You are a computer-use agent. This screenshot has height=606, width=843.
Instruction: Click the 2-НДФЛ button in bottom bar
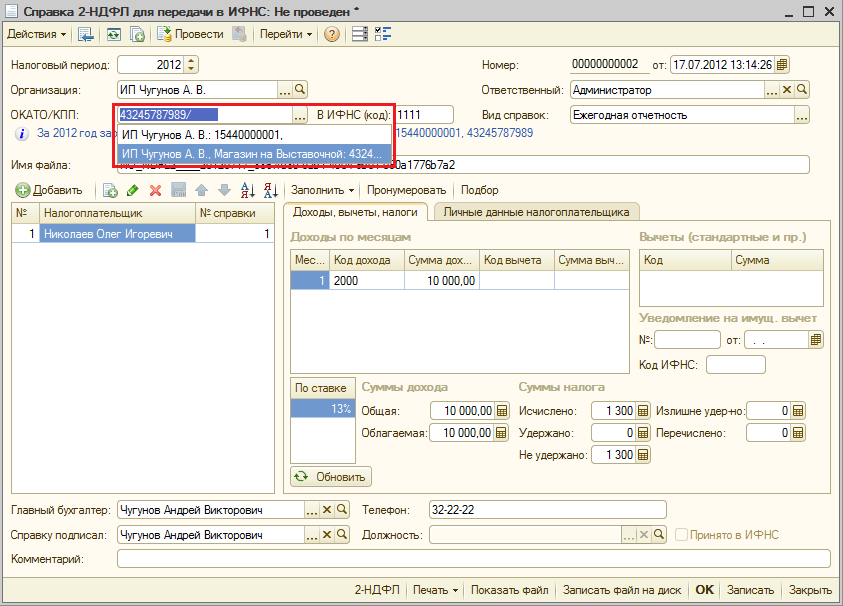[377, 590]
